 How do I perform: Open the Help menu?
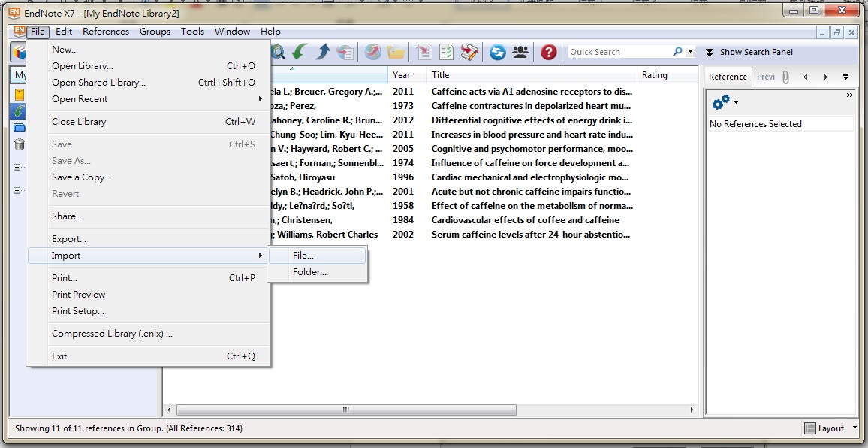coord(271,32)
